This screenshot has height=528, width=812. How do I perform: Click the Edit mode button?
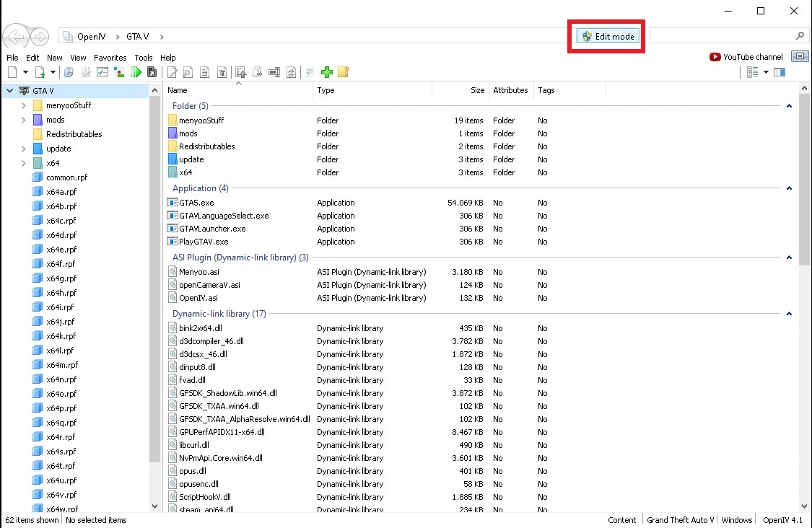(608, 36)
